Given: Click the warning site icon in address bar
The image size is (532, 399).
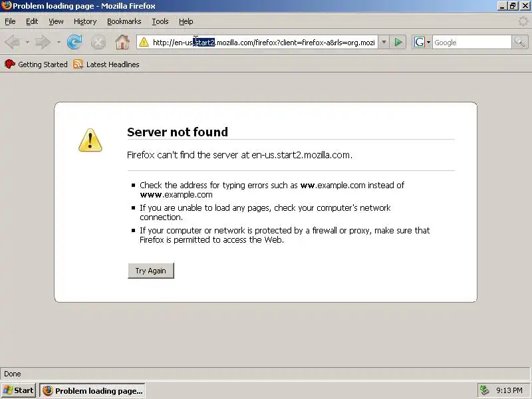Looking at the screenshot, I should (144, 42).
